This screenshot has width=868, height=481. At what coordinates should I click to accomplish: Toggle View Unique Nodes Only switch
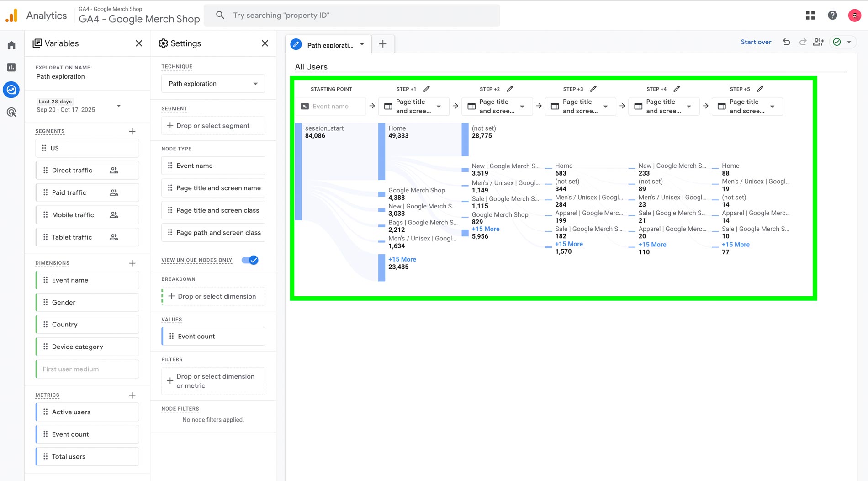pos(250,260)
